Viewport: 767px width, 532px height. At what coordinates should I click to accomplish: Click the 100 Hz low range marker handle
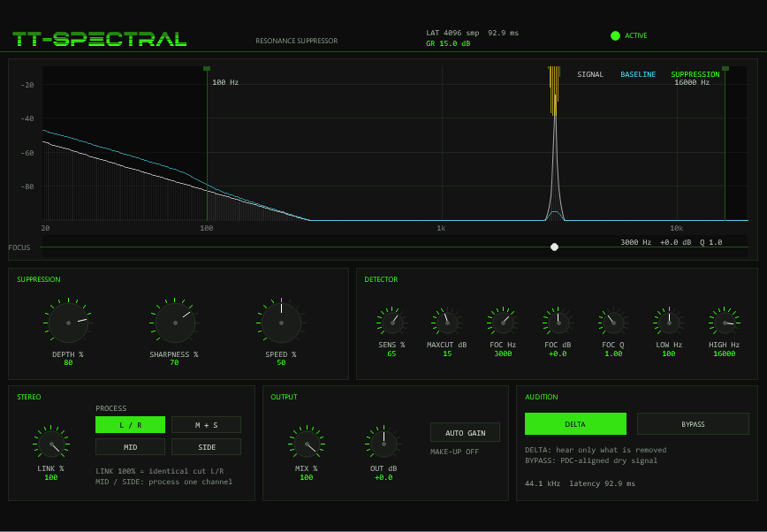[207, 69]
